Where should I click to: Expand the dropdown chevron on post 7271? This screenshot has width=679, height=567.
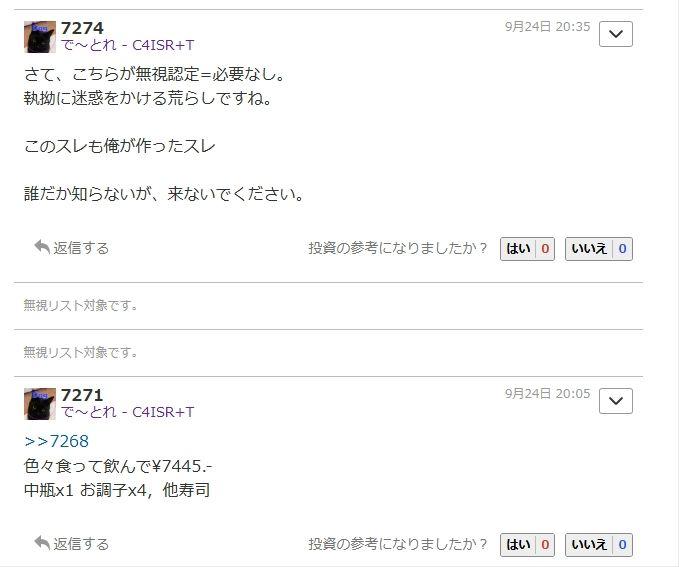coord(616,401)
